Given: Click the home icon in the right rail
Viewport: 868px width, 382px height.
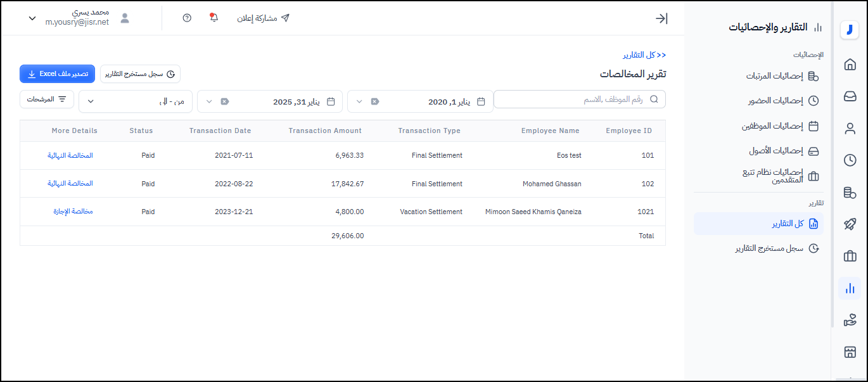Looking at the screenshot, I should pos(850,64).
